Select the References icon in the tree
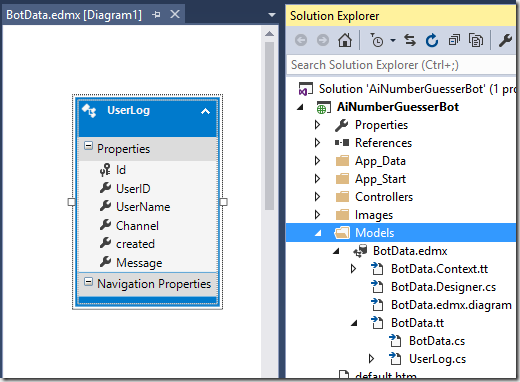Viewport: 520px width, 382px height. tap(342, 143)
